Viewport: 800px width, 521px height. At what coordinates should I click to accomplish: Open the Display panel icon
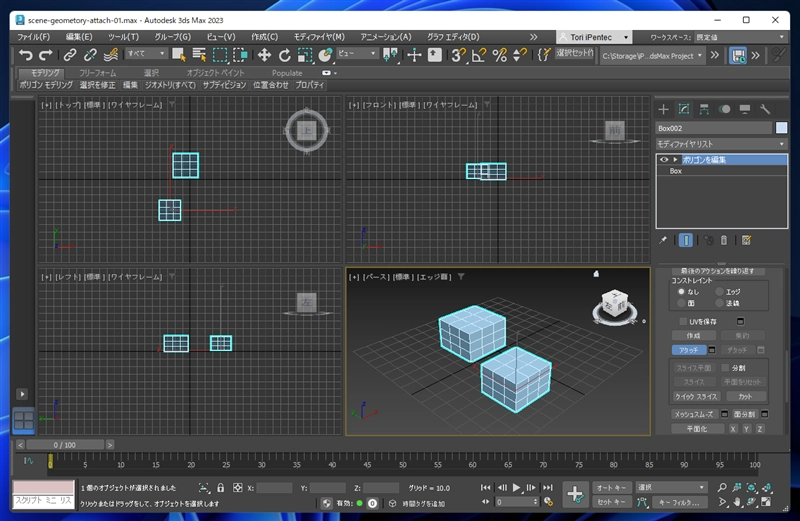pos(745,109)
